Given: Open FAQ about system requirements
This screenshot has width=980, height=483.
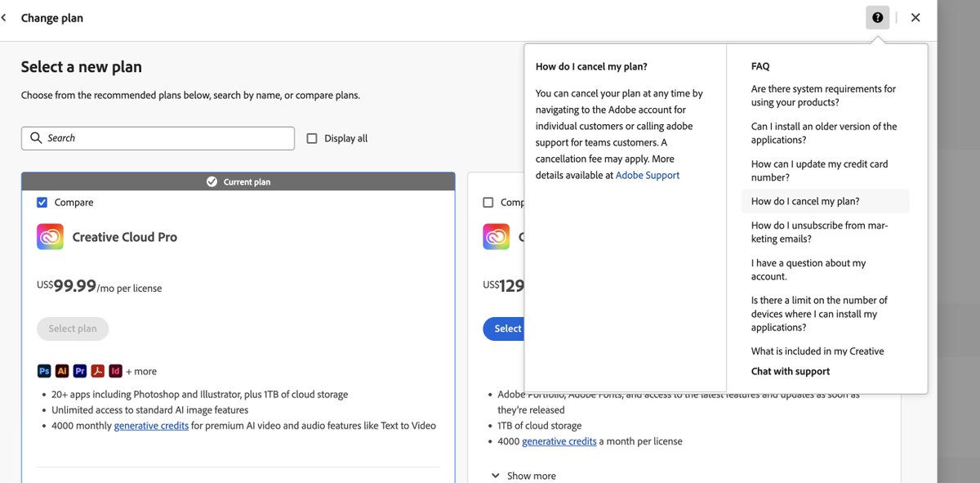Looking at the screenshot, I should 825,96.
